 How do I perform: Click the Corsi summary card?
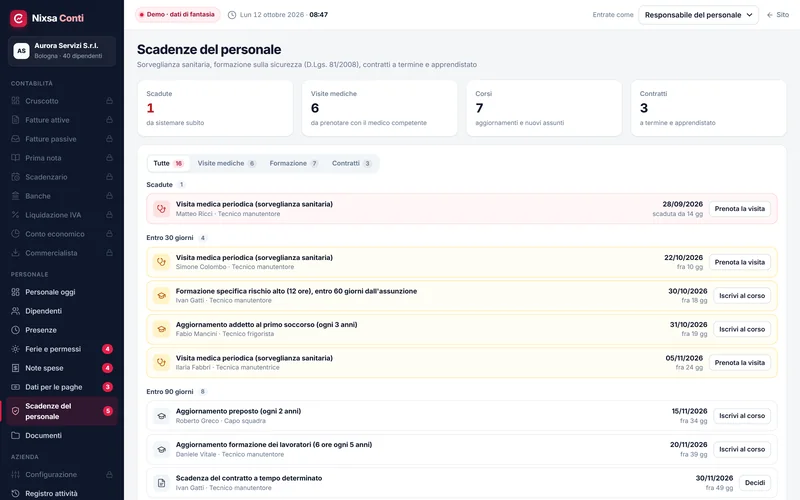(x=544, y=108)
